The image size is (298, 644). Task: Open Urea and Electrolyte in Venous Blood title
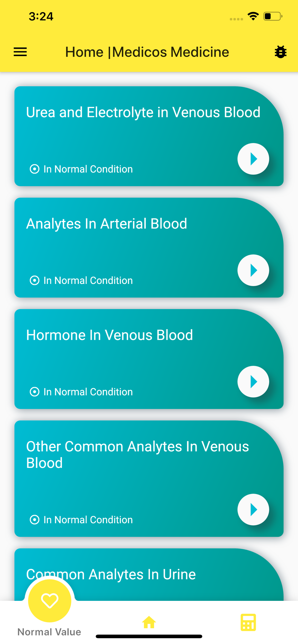[x=143, y=112]
